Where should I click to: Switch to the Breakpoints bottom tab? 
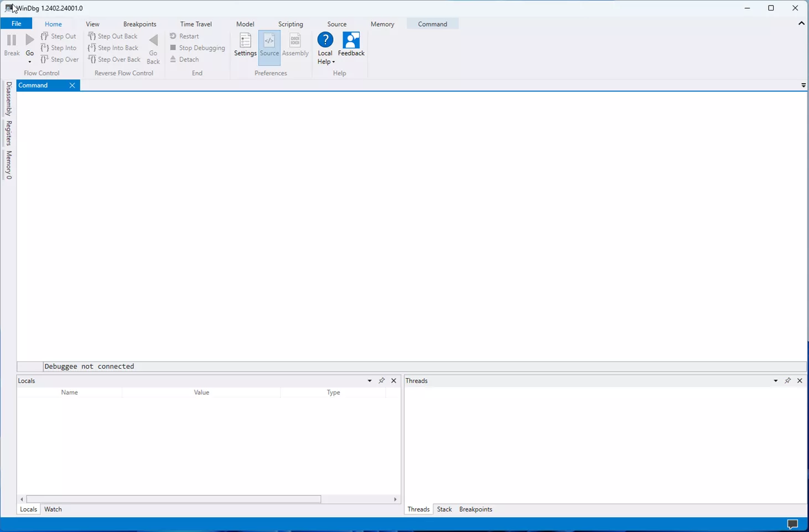(475, 509)
